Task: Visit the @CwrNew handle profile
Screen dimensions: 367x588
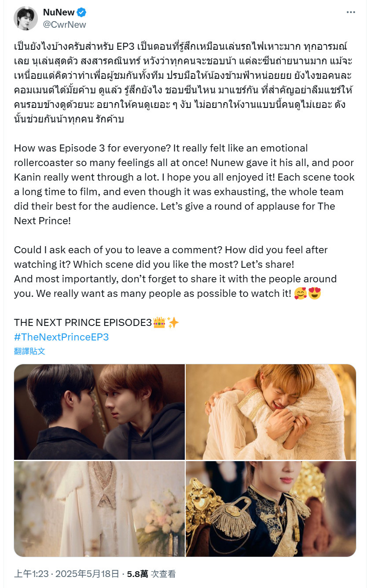Action: (x=64, y=25)
